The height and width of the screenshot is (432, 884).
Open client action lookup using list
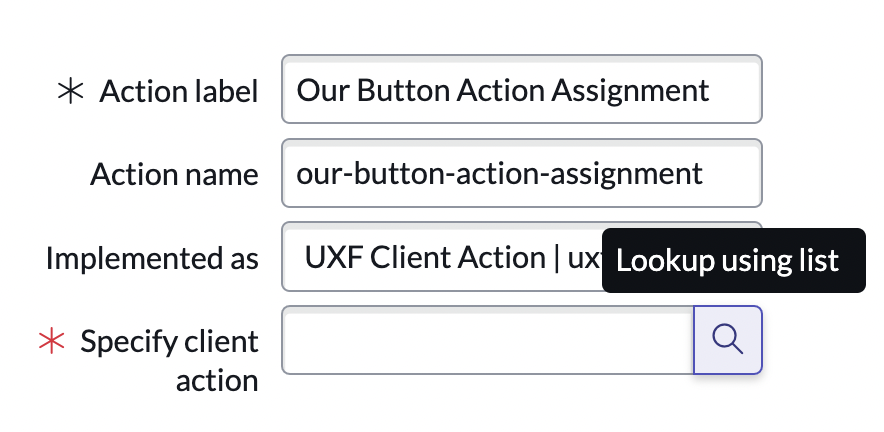click(727, 340)
